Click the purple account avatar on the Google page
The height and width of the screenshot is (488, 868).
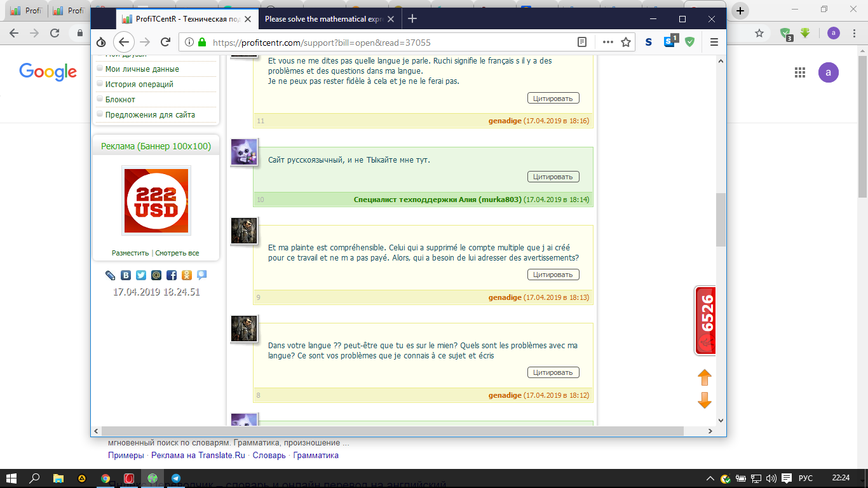[828, 72]
